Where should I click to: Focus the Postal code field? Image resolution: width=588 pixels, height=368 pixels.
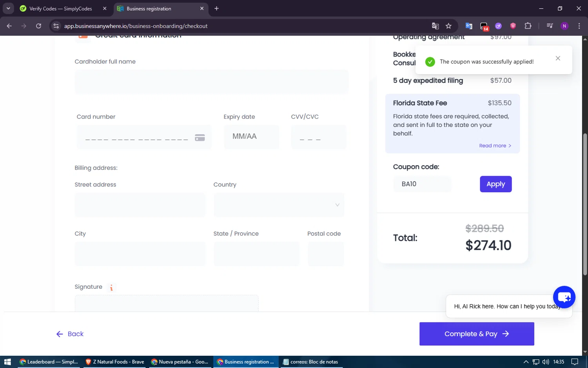pyautogui.click(x=326, y=254)
